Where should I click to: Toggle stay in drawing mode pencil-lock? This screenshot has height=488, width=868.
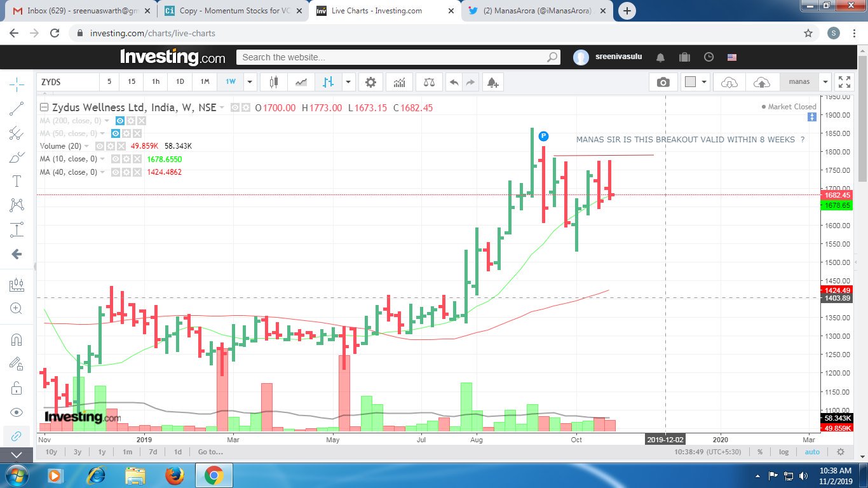tap(17, 363)
